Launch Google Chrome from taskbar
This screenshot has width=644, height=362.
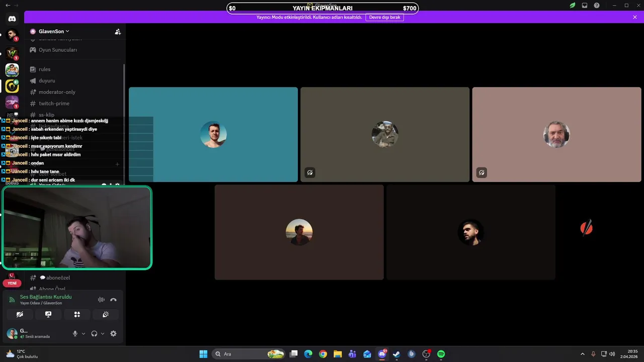[323, 354]
